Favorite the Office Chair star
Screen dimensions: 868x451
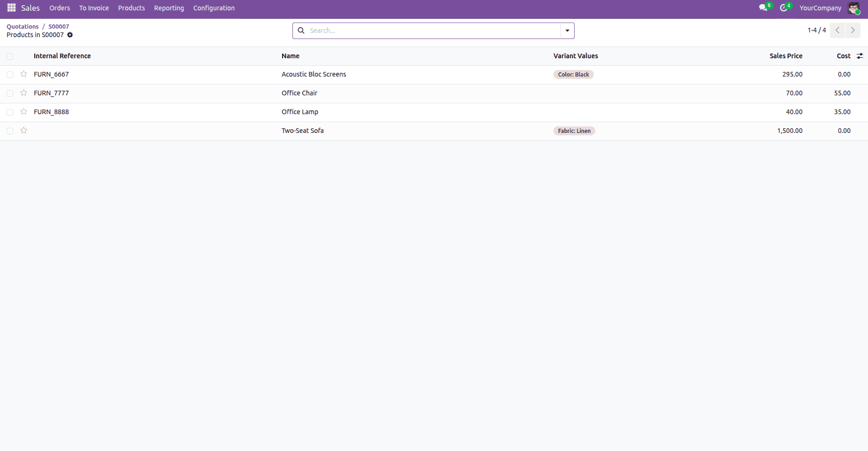tap(24, 93)
